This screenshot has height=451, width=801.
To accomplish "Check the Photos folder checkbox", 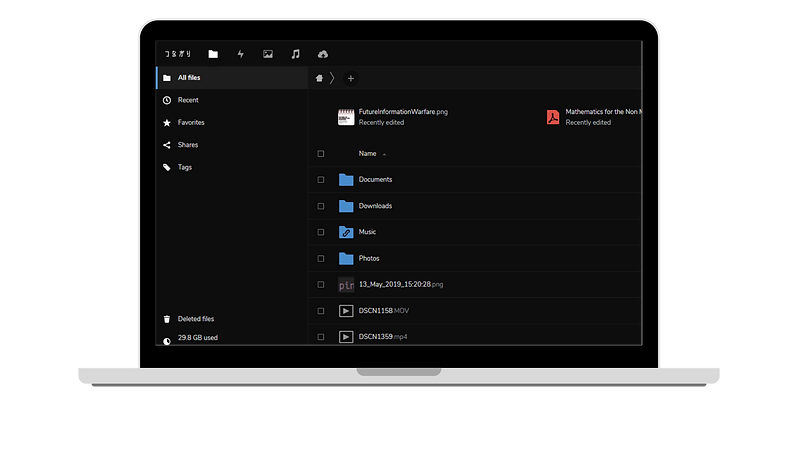I will pos(321,259).
